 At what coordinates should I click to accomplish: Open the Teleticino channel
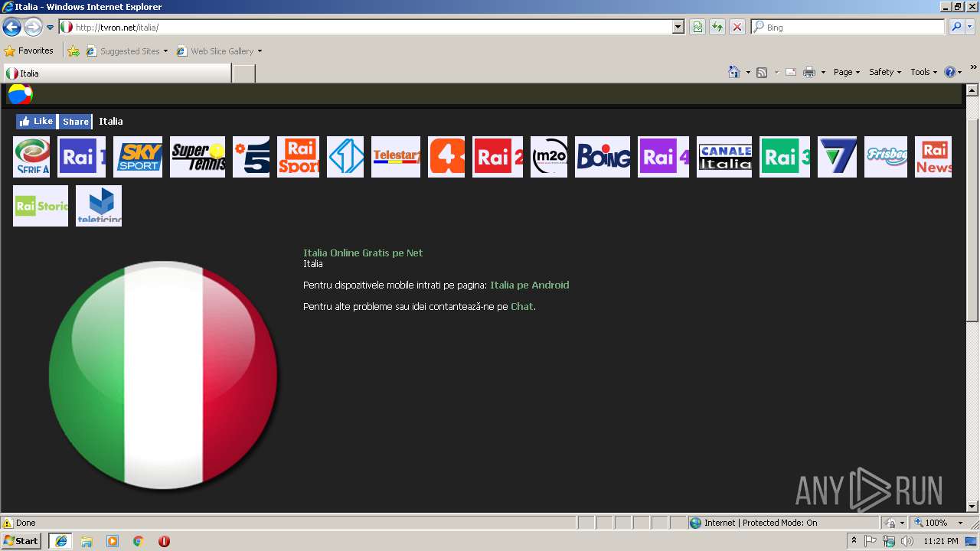click(99, 206)
